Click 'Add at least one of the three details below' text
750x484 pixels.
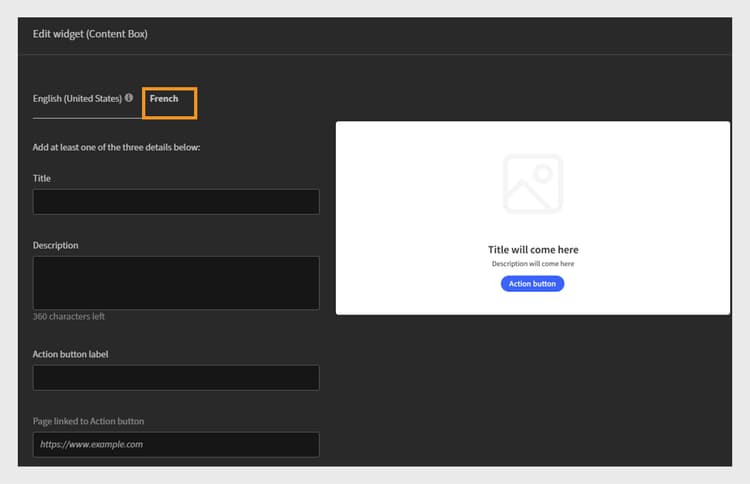(116, 147)
